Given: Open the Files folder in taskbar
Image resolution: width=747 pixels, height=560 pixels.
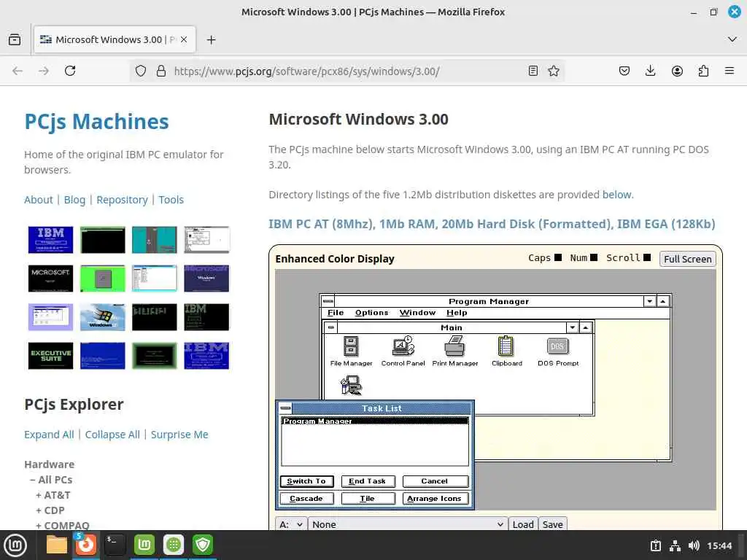Looking at the screenshot, I should pos(57,545).
